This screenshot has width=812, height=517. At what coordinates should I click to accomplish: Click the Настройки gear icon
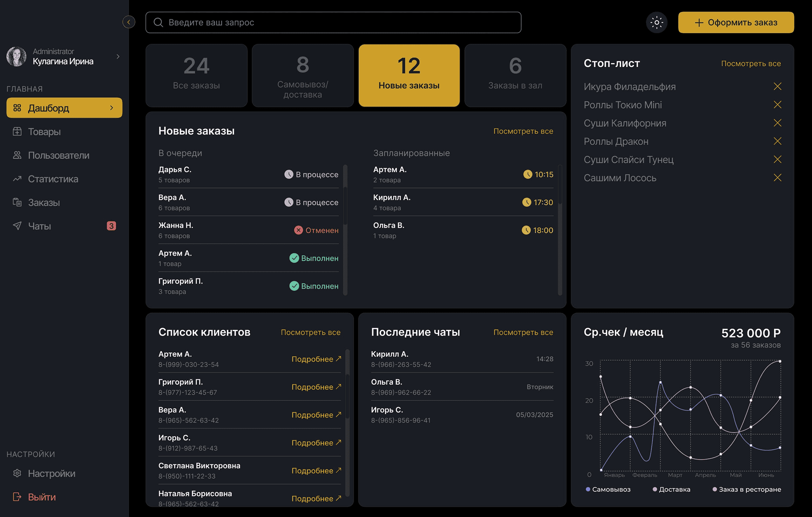pos(17,473)
